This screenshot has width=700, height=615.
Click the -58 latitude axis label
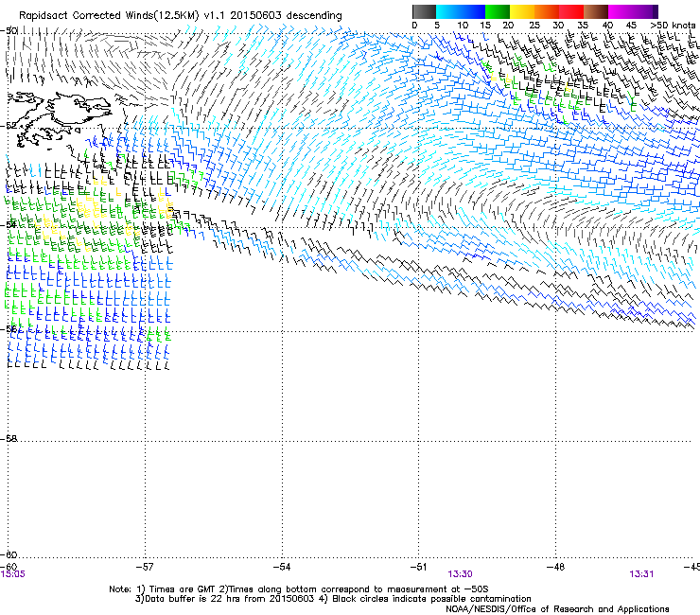(9, 439)
